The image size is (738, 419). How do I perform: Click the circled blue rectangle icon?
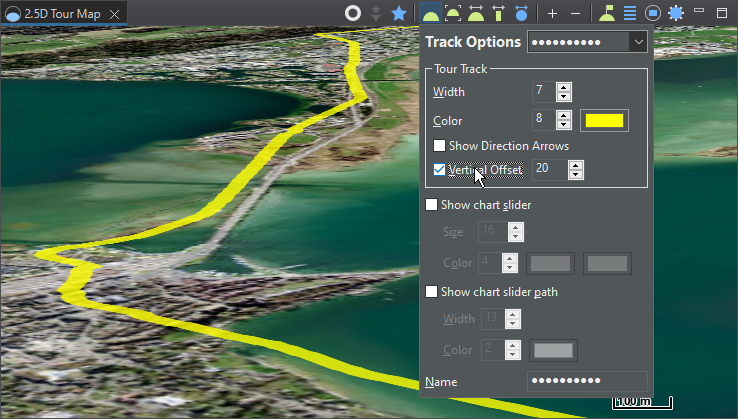click(x=653, y=13)
